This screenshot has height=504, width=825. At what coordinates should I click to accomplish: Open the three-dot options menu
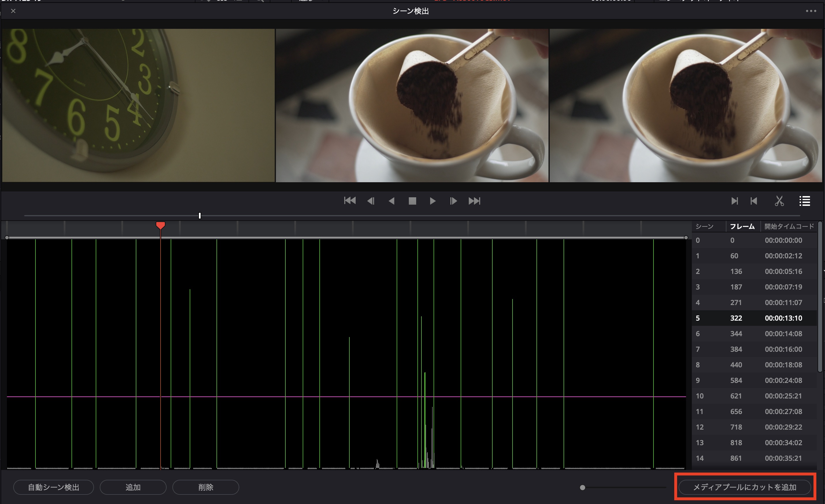811,11
